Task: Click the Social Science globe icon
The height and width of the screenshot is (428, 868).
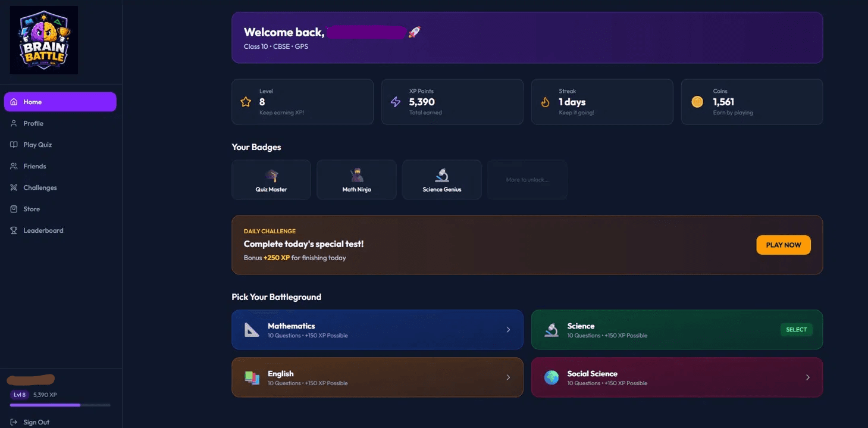Action: click(551, 377)
